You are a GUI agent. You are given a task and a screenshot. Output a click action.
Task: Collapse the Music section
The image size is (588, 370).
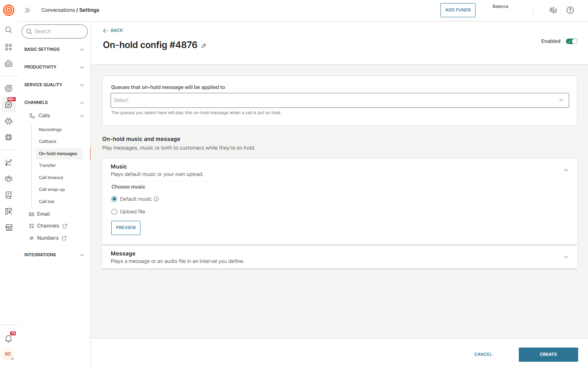click(566, 170)
